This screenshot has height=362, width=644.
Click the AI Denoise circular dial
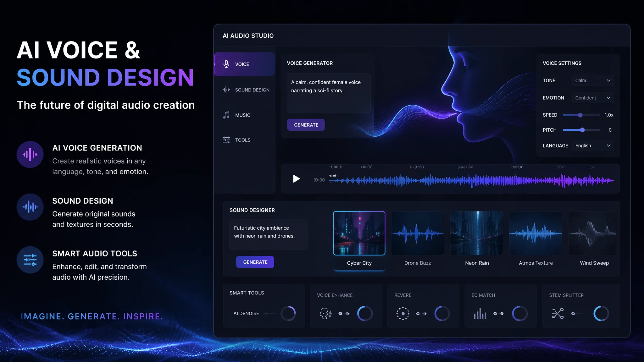[x=288, y=313]
